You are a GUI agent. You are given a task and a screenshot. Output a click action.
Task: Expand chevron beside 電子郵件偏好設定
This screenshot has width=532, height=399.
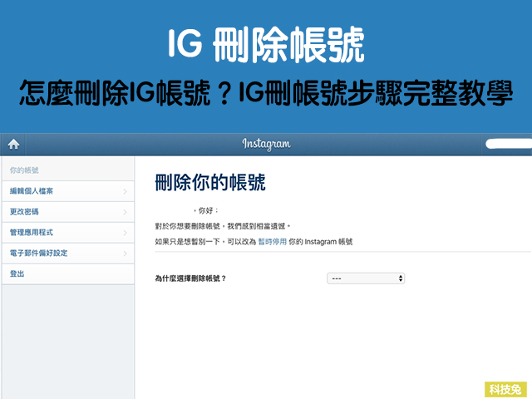tap(125, 254)
